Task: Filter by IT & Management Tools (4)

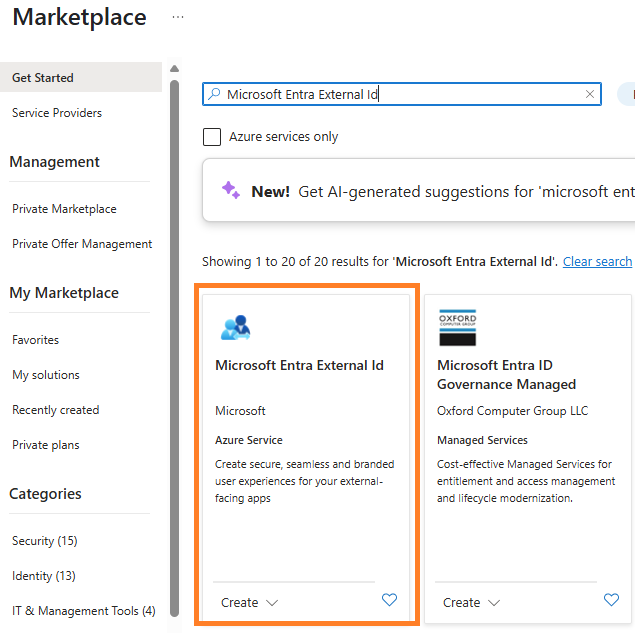Action: [83, 611]
